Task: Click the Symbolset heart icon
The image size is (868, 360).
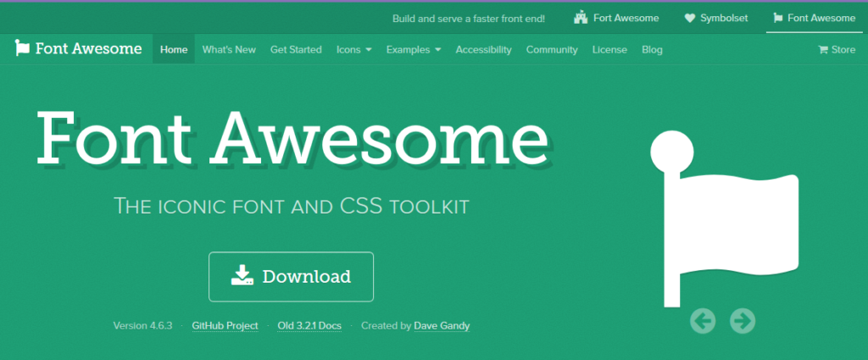Action: [689, 19]
